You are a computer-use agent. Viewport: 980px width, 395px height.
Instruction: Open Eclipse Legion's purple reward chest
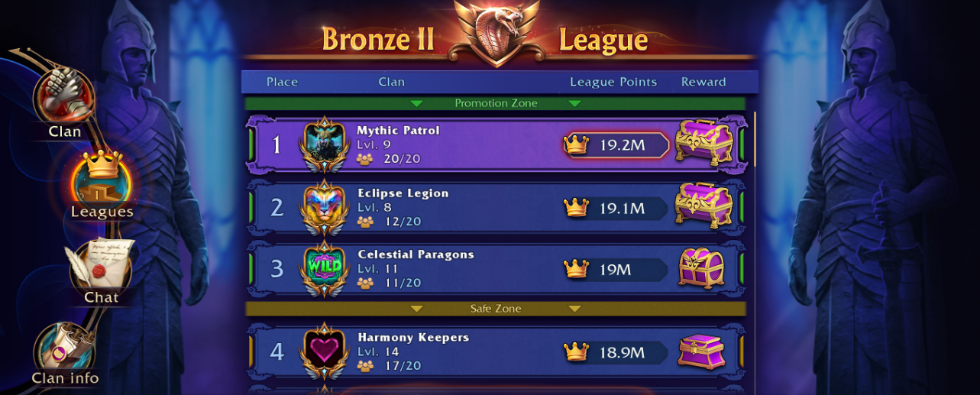click(x=703, y=206)
